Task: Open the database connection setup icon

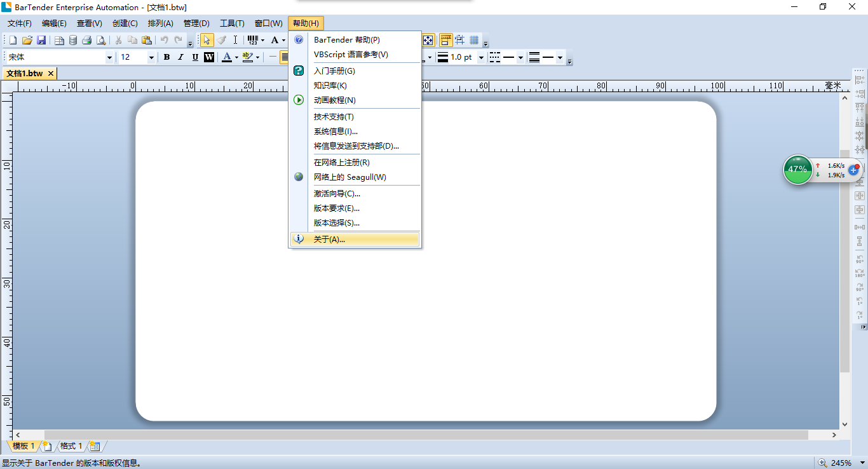Action: click(73, 41)
